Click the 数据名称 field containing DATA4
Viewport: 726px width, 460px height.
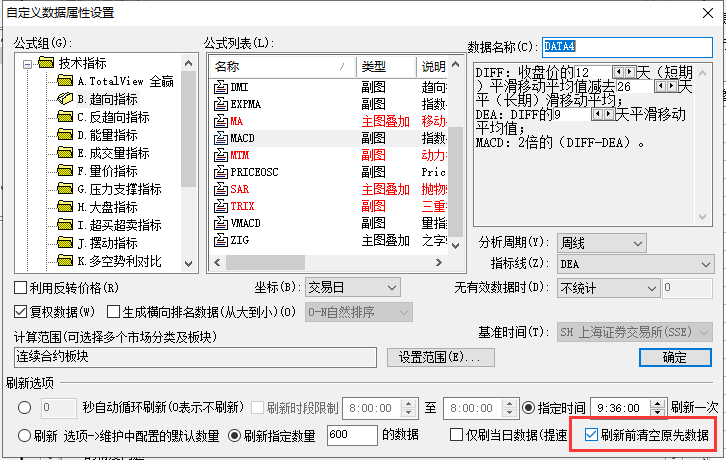click(627, 47)
